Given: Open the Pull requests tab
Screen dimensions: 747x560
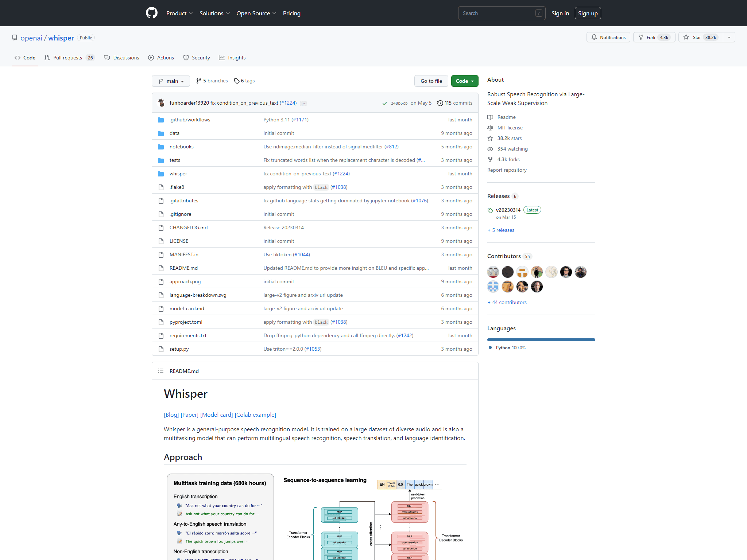Looking at the screenshot, I should [x=69, y=58].
